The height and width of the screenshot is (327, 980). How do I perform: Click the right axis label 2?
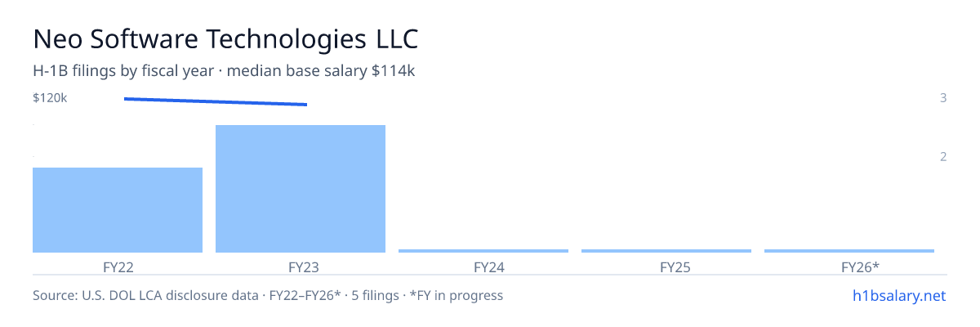click(943, 157)
